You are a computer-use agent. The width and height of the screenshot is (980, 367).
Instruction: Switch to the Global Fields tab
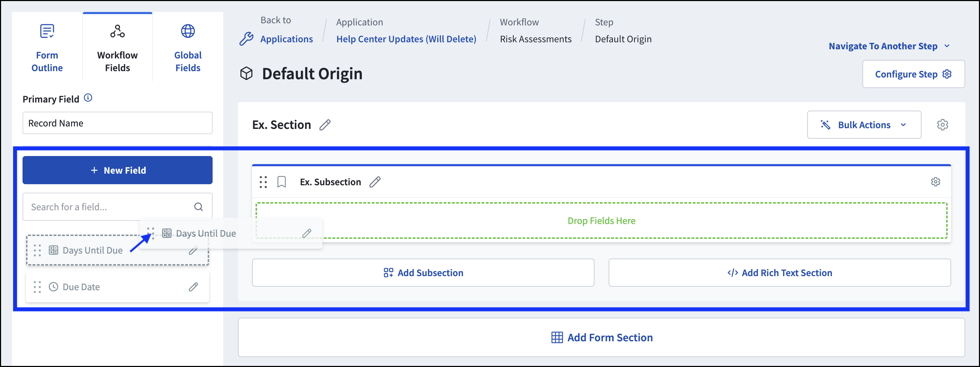pos(188,47)
